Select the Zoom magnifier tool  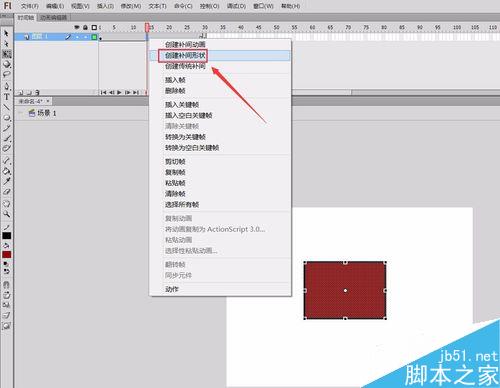pyautogui.click(x=6, y=214)
